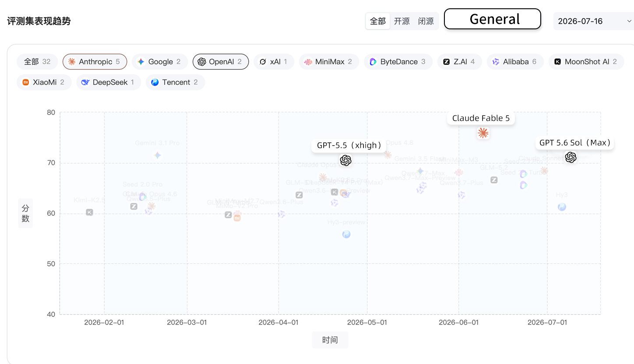Screen dimensions: 634x364
Task: Toggle the OpenAI vendor filter chip
Action: 221,62
